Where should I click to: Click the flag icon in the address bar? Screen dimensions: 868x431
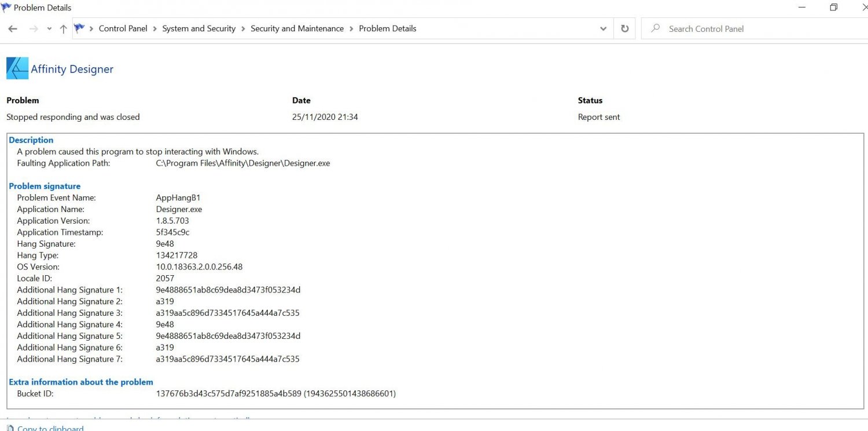[80, 28]
